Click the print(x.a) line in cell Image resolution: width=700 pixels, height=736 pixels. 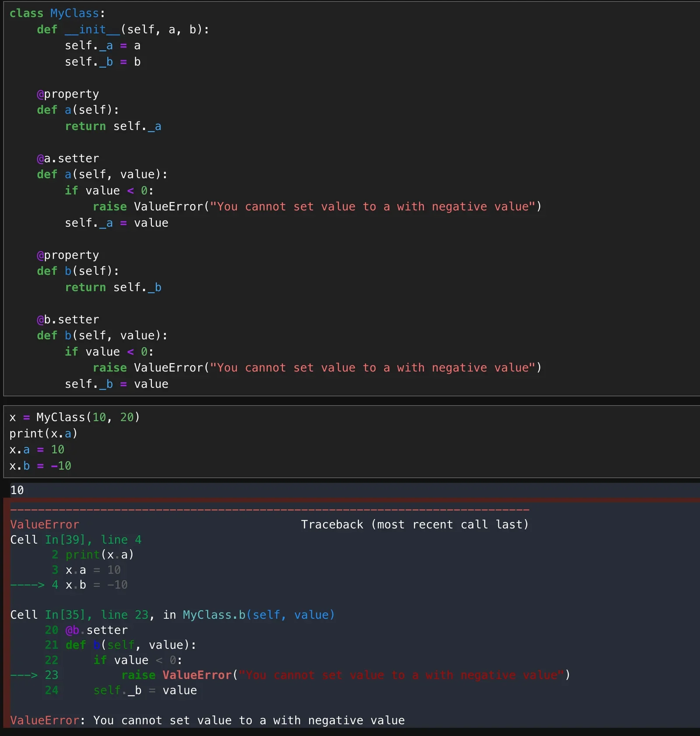click(43, 433)
